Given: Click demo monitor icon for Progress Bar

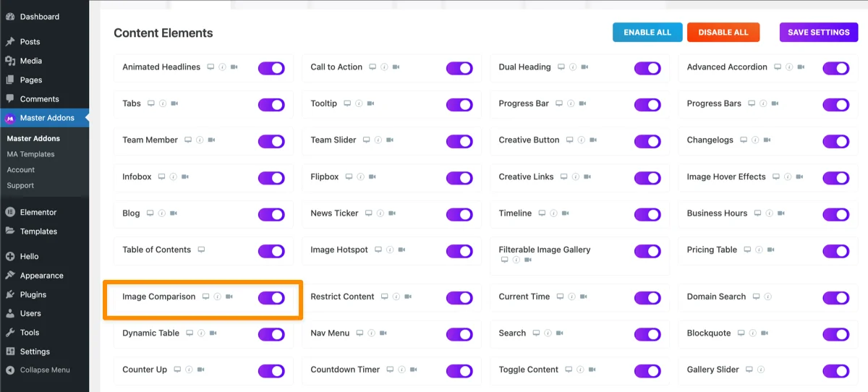Looking at the screenshot, I should coord(559,104).
